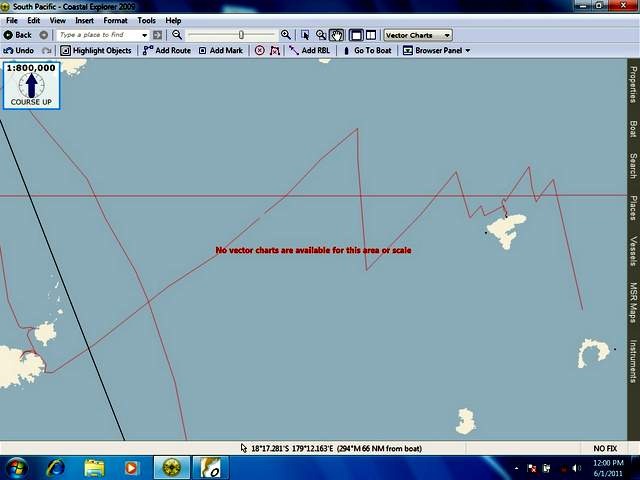Open the Vector Charts dropdown
This screenshot has height=480, width=640.
coord(418,35)
